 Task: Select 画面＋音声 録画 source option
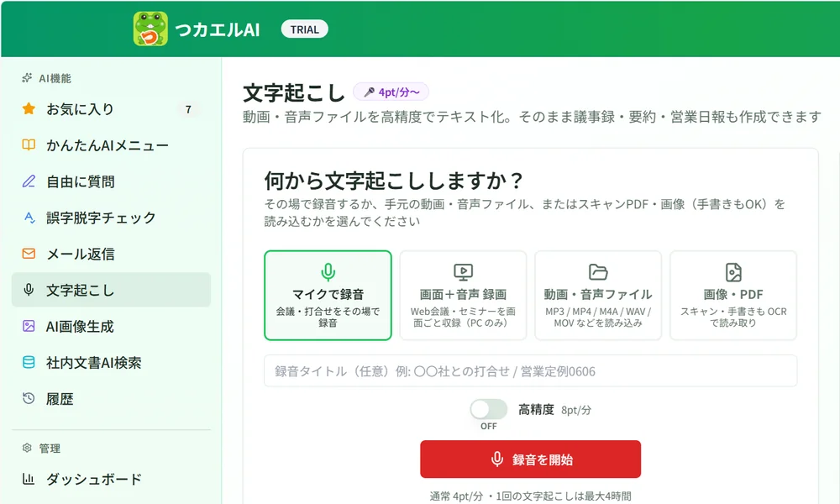pyautogui.click(x=463, y=295)
